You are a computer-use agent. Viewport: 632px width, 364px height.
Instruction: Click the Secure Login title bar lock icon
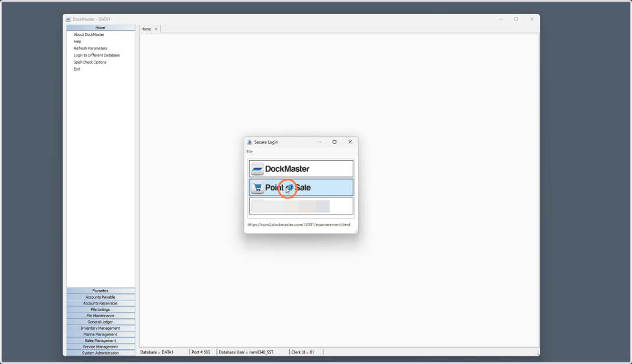pos(250,142)
